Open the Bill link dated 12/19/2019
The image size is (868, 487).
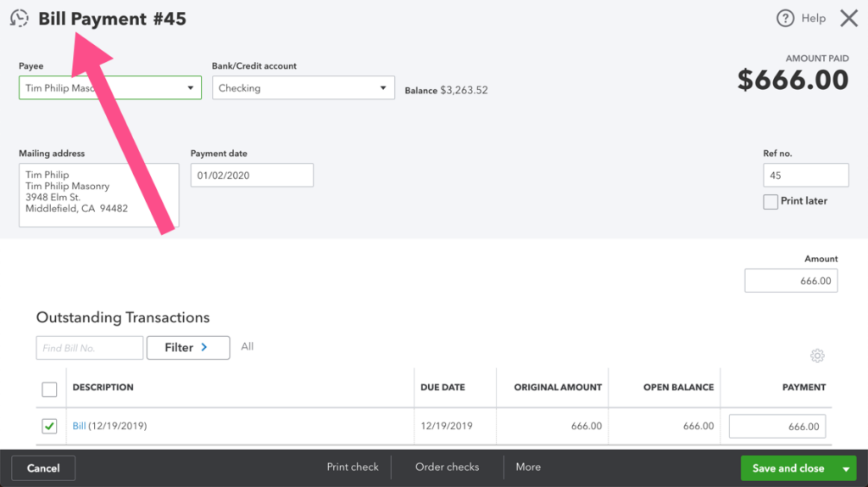click(x=79, y=426)
